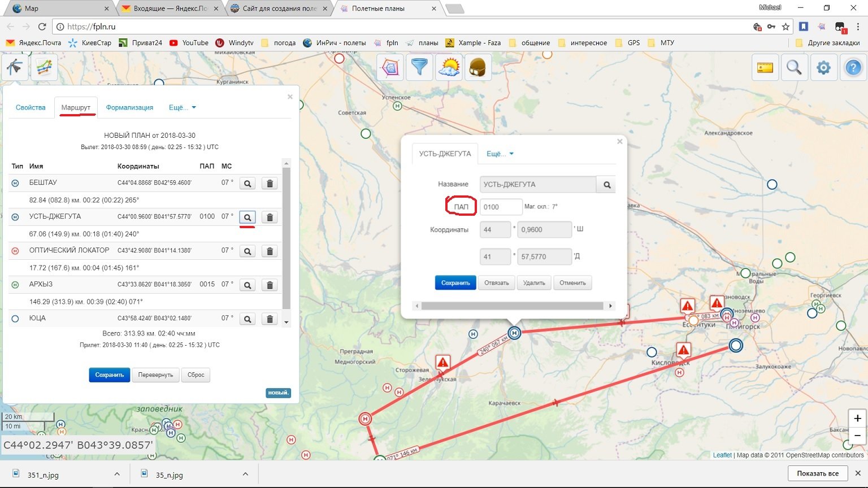This screenshot has height=488, width=868.
Task: Show options for 351_n.jpg download
Action: 117,474
